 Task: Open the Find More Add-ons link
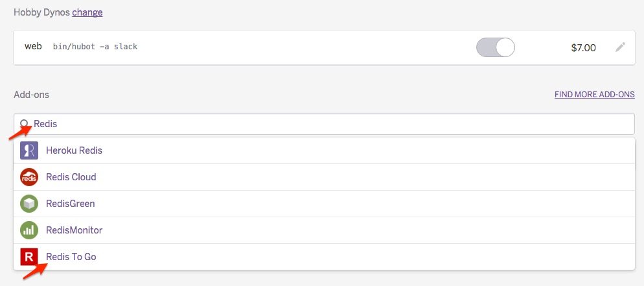point(594,95)
